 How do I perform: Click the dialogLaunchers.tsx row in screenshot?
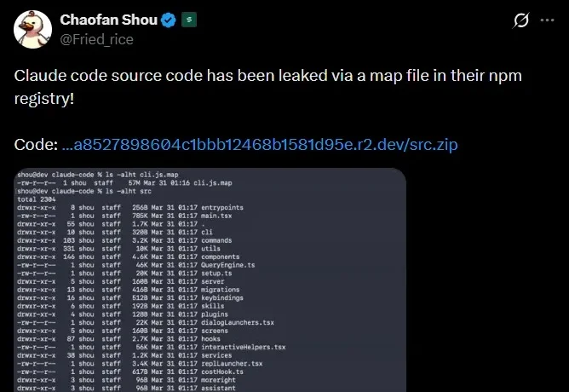click(x=146, y=323)
